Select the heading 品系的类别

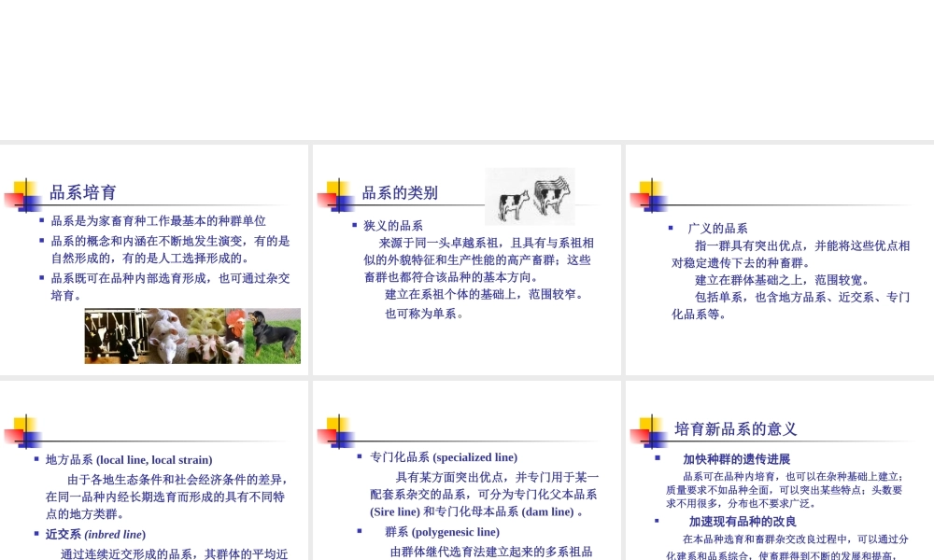(400, 192)
